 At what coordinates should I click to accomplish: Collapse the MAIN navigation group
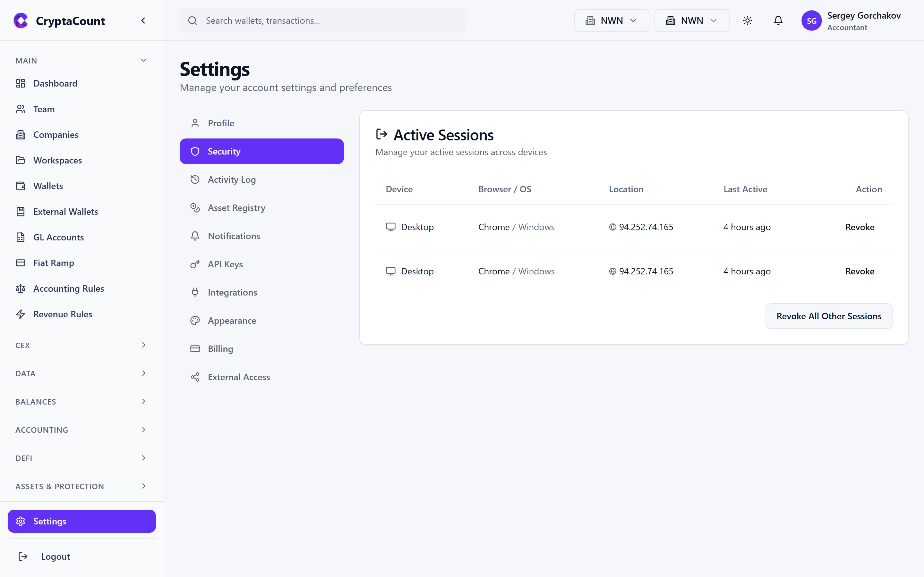click(x=143, y=60)
